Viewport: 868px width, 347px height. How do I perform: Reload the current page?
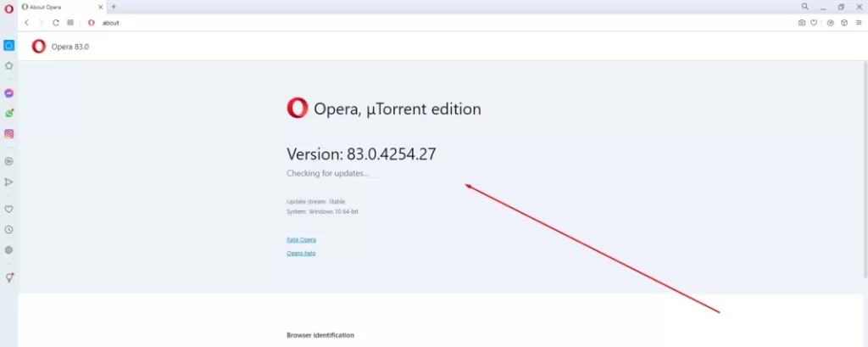56,23
